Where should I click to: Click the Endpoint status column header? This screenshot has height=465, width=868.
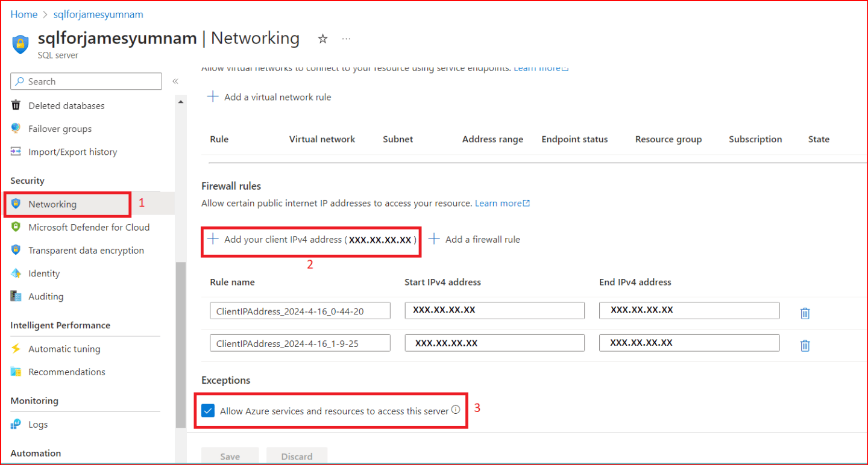click(574, 139)
